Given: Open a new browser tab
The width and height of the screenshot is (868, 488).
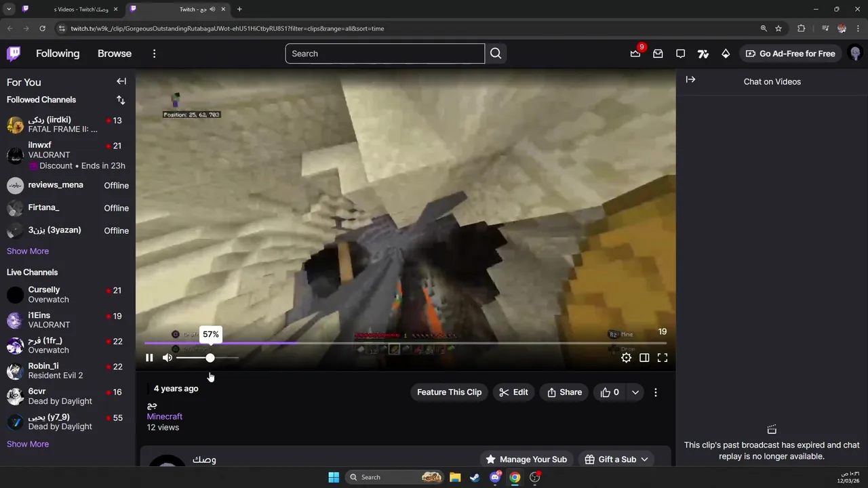Looking at the screenshot, I should tap(239, 9).
